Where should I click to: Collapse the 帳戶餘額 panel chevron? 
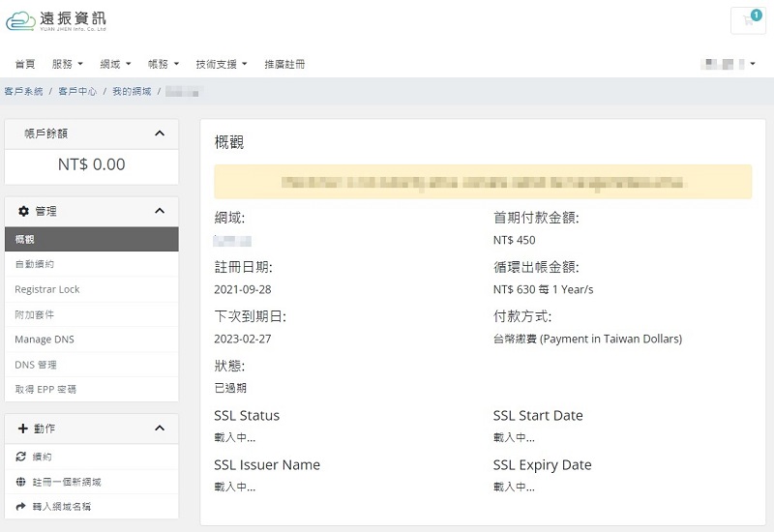click(160, 133)
